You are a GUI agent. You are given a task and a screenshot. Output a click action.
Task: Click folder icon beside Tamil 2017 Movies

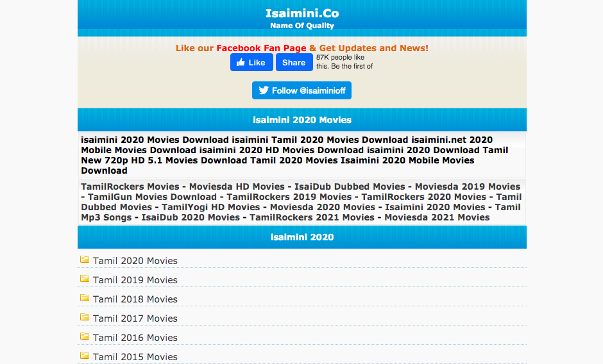pos(84,317)
